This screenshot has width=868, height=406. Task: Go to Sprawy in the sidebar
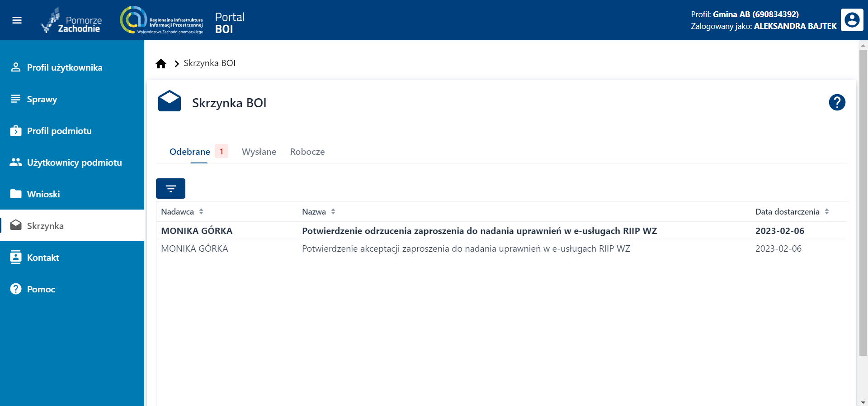click(x=42, y=99)
